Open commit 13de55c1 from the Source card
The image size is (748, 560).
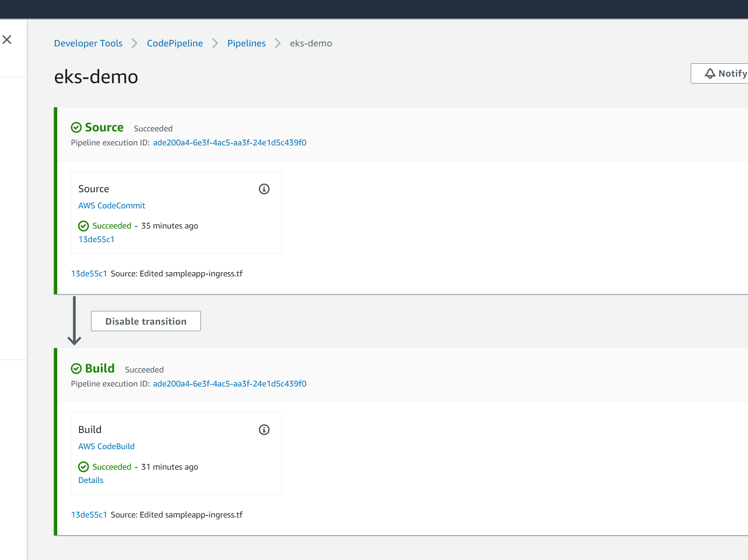pos(96,239)
